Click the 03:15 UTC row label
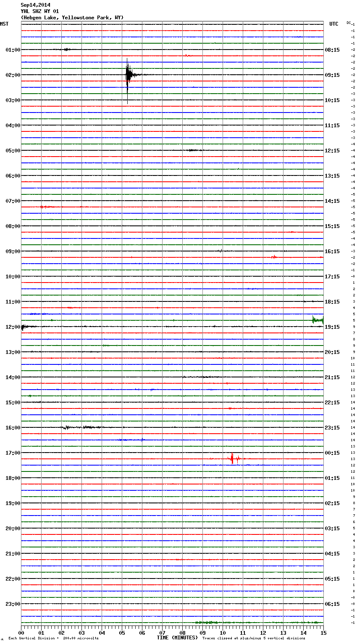Screen dimensions: 357x644 tap(332, 529)
